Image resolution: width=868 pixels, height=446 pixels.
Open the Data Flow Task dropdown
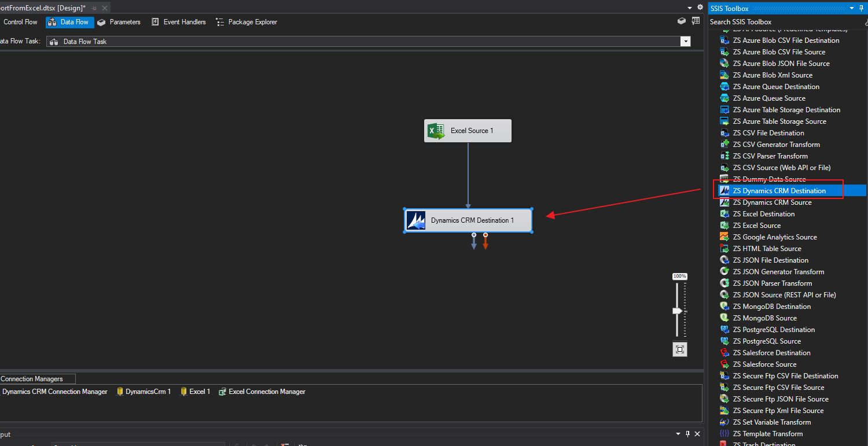tap(686, 41)
